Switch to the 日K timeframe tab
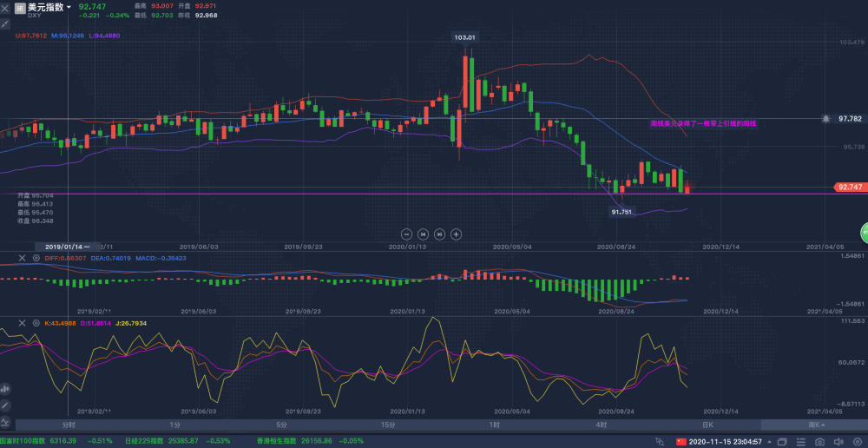This screenshot has width=868, height=448. click(707, 425)
